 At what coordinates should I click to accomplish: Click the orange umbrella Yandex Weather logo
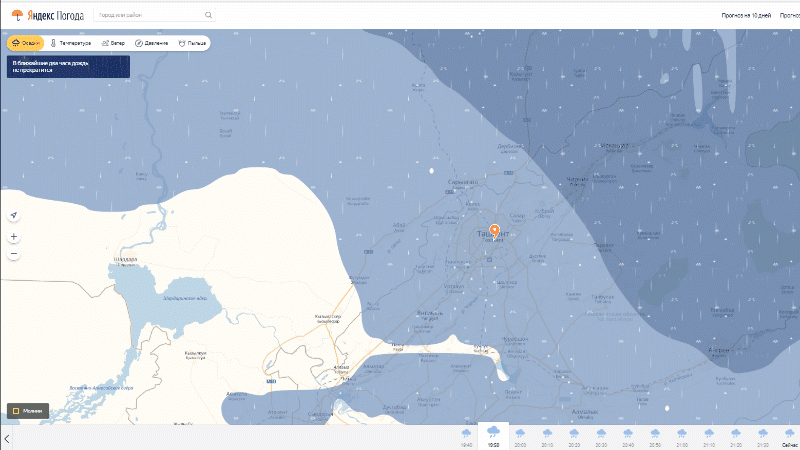(17, 15)
